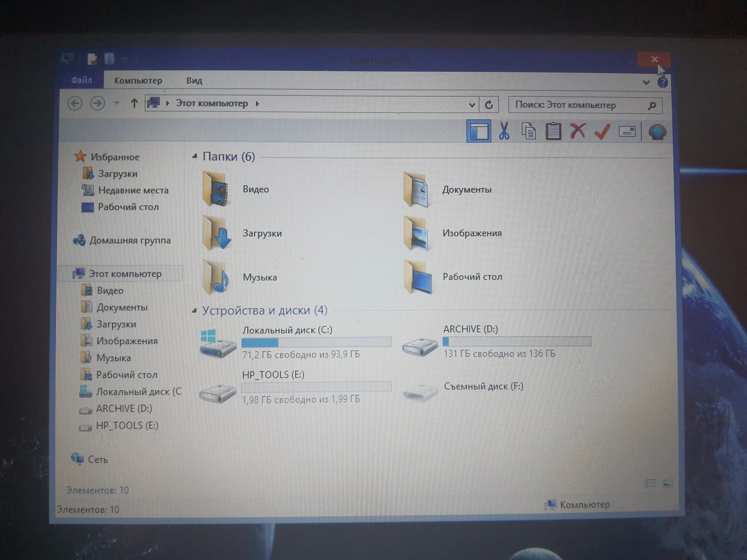Select Этот компьютер in the sidebar tree
Screen dimensions: 747x560
(117, 274)
